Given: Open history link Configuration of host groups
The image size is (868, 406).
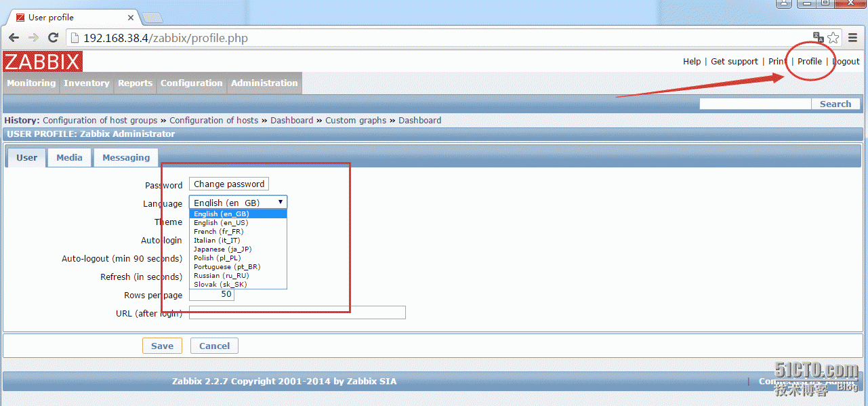Looking at the screenshot, I should 100,120.
